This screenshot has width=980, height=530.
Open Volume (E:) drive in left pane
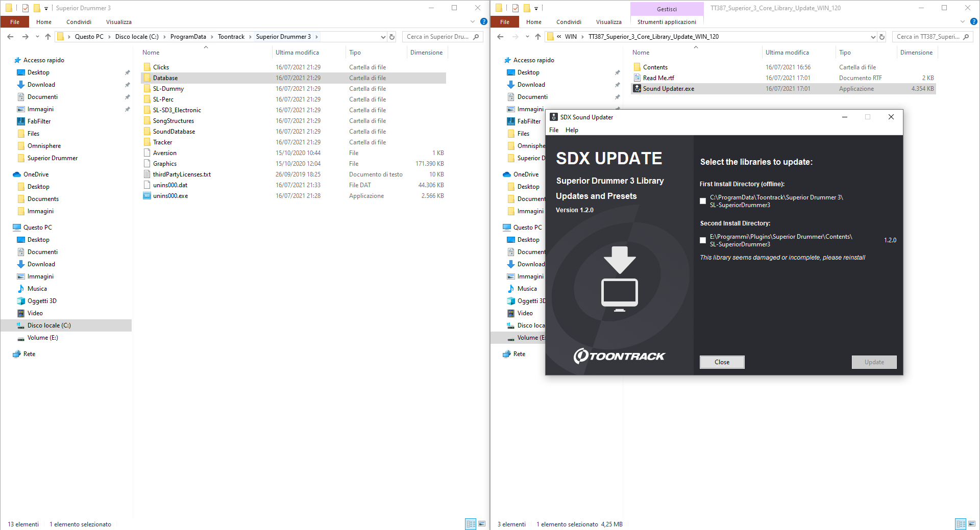click(42, 338)
